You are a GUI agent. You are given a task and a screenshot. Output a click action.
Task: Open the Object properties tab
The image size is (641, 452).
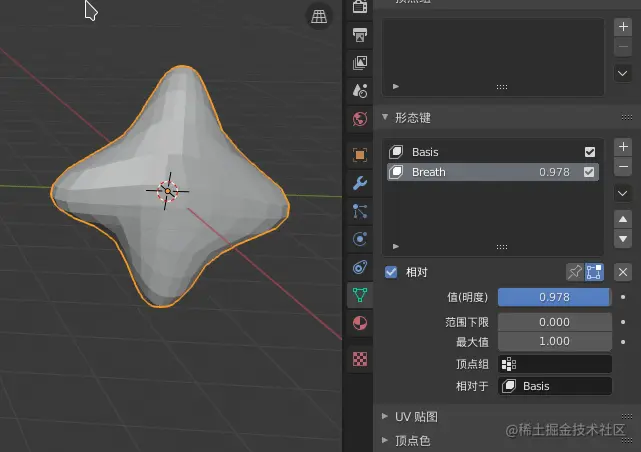point(360,155)
